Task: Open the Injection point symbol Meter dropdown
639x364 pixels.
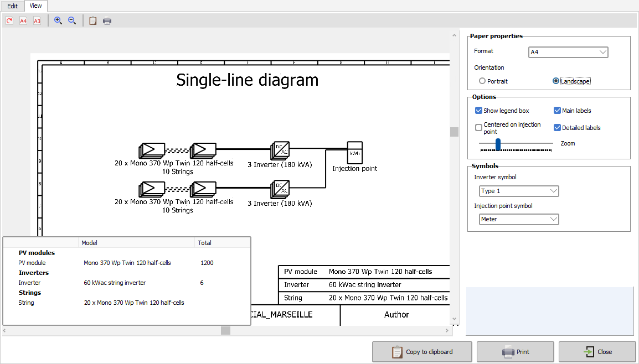Action: point(519,219)
